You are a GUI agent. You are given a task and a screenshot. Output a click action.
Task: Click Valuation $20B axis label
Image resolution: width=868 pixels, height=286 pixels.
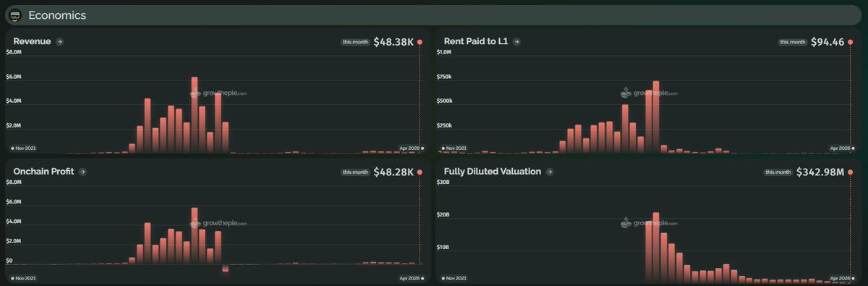point(443,215)
